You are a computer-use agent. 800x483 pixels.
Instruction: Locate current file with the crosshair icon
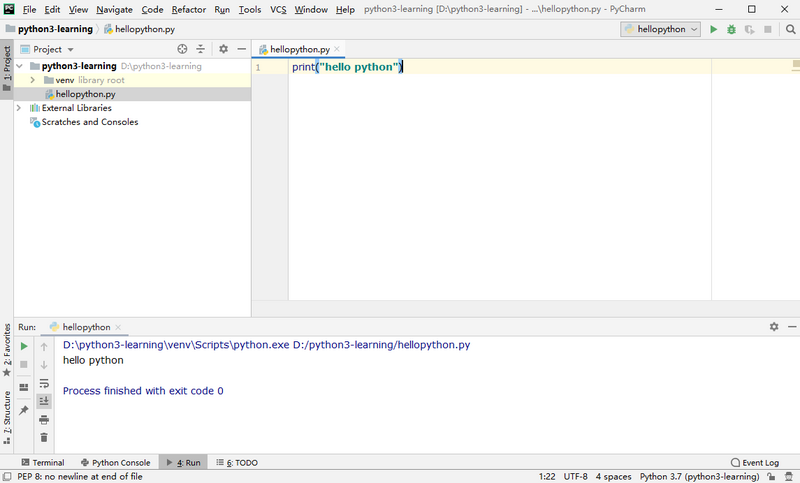tap(182, 49)
